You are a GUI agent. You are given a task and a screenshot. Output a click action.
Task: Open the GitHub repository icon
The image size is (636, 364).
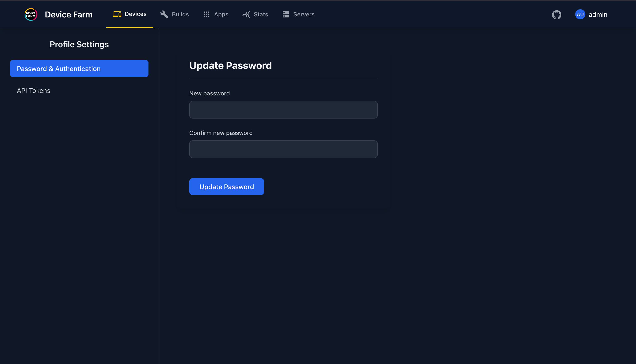[556, 15]
